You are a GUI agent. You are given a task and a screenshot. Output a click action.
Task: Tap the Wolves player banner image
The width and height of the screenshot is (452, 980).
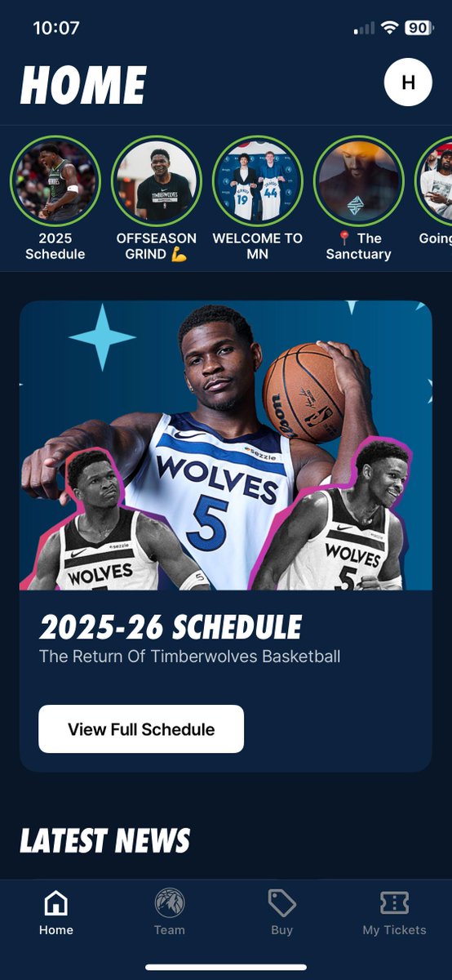[226, 445]
